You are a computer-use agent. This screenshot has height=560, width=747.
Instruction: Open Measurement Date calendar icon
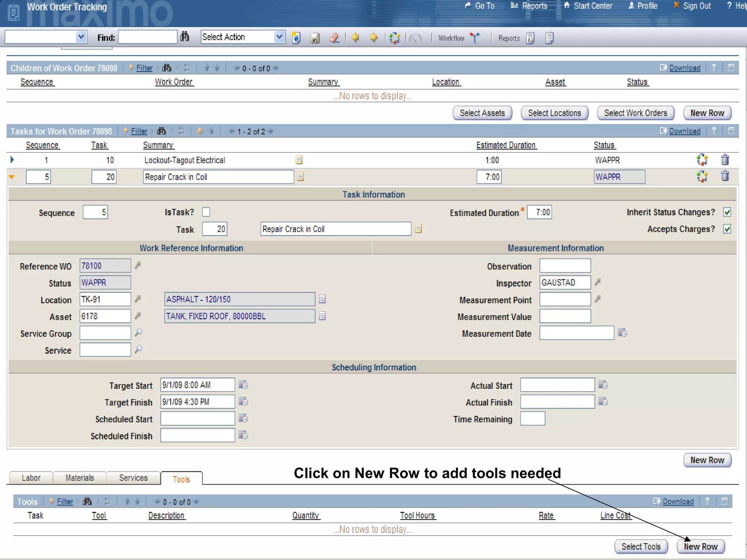(622, 332)
